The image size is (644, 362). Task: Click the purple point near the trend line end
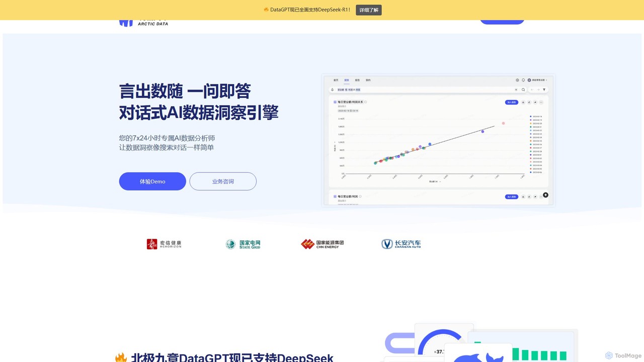(482, 131)
